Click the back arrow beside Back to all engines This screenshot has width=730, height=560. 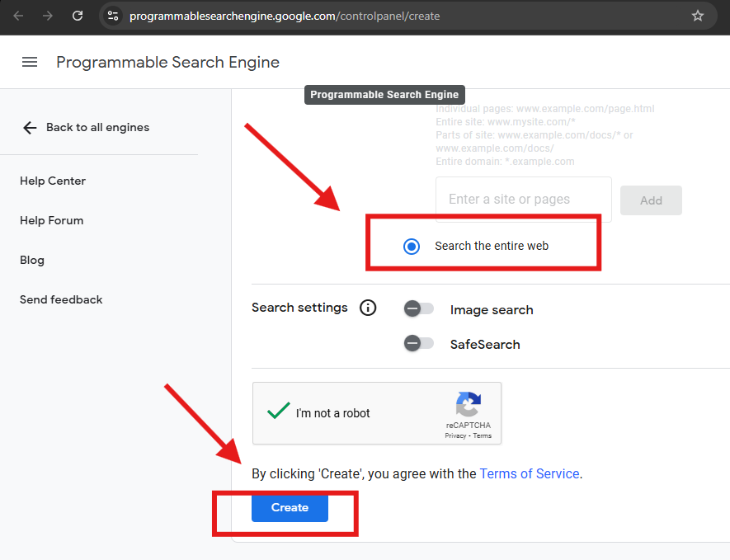pos(30,128)
